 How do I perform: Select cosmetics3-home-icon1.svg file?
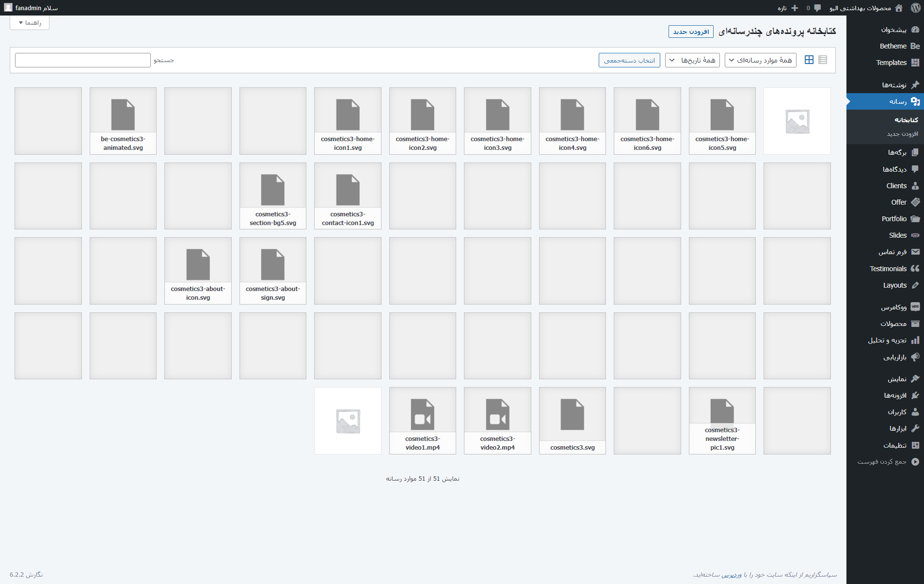tap(348, 121)
